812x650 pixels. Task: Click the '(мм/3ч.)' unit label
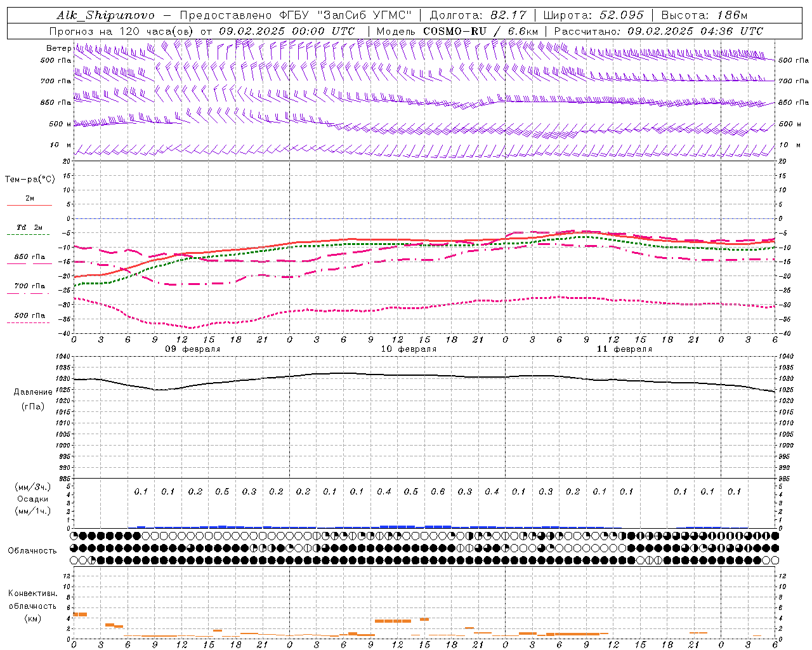33,487
